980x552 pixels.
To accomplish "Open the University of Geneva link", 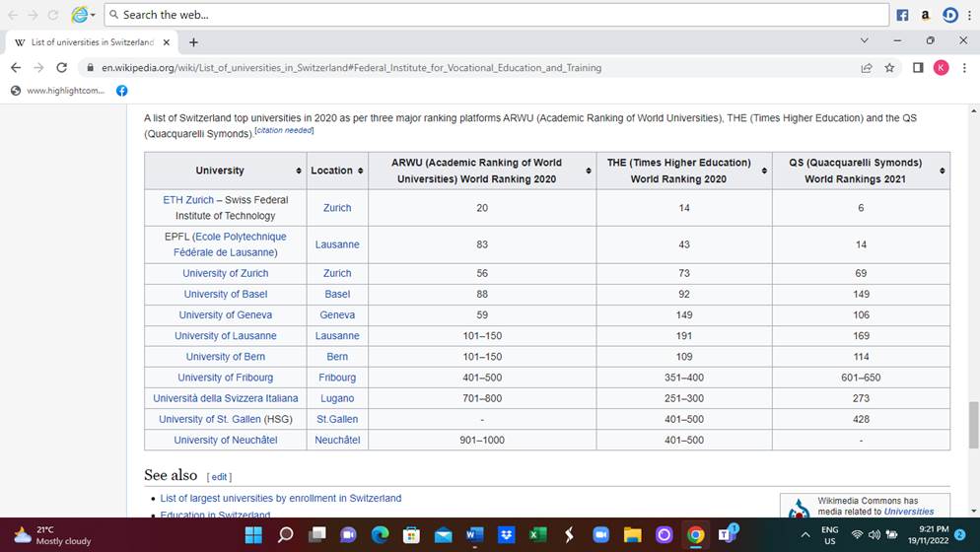I will click(x=226, y=315).
